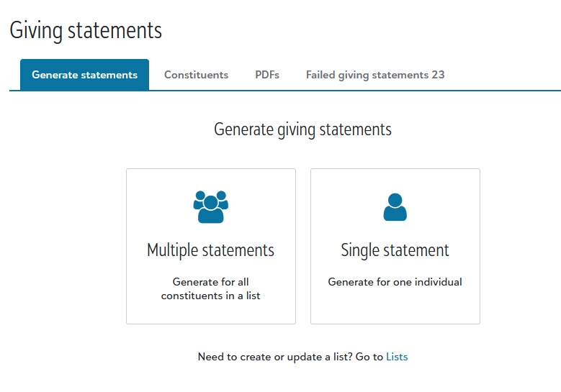Screen dimensions: 561x392
Task: Click 'constituents in a list' line in the left card
Action: click(210, 296)
